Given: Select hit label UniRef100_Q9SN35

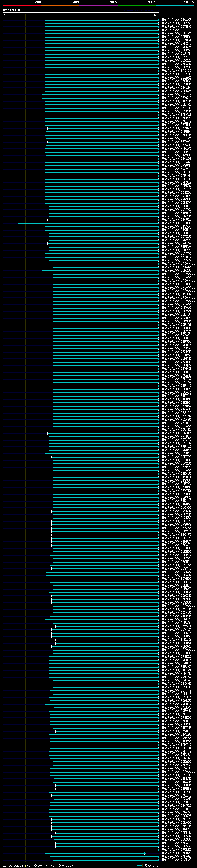Looking at the screenshot, I should 177,84.
